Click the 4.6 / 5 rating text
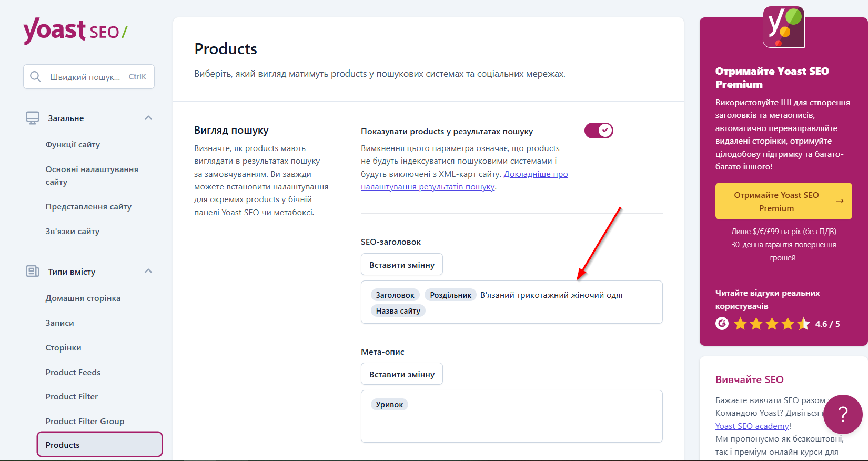The height and width of the screenshot is (461, 868). [827, 324]
